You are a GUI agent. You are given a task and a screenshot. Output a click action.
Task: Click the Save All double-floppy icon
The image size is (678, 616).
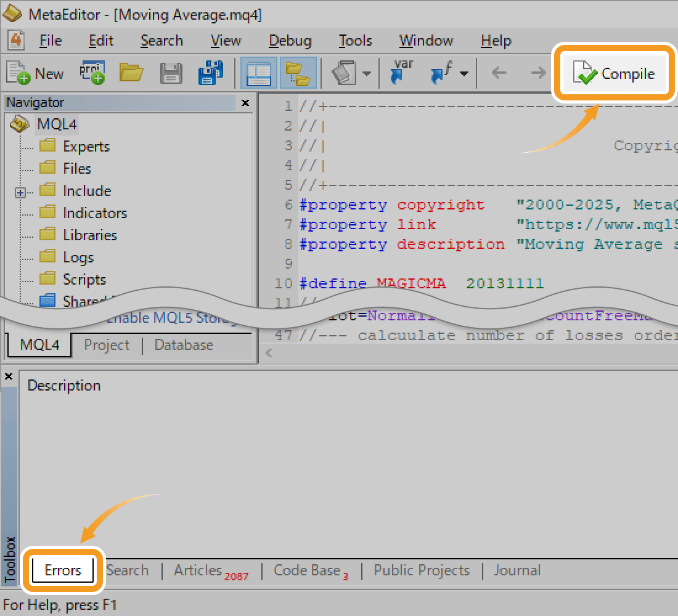tap(211, 73)
